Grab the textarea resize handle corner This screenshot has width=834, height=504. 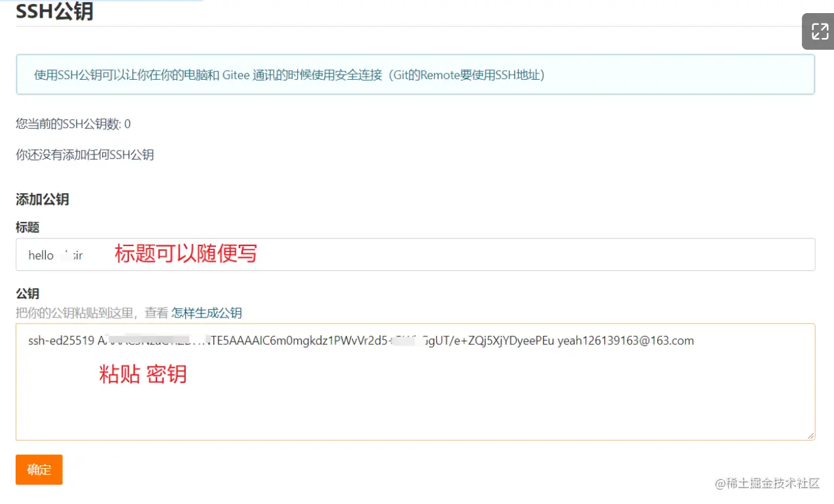810,435
